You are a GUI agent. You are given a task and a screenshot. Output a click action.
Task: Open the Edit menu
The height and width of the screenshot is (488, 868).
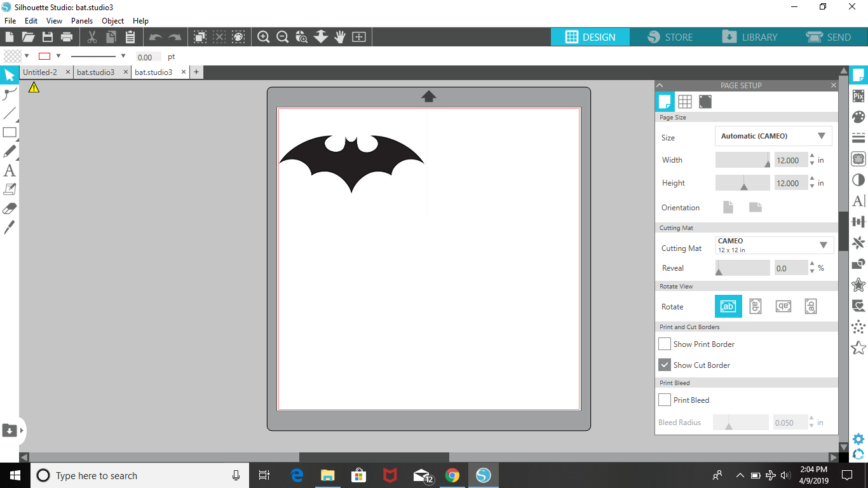[x=31, y=21]
